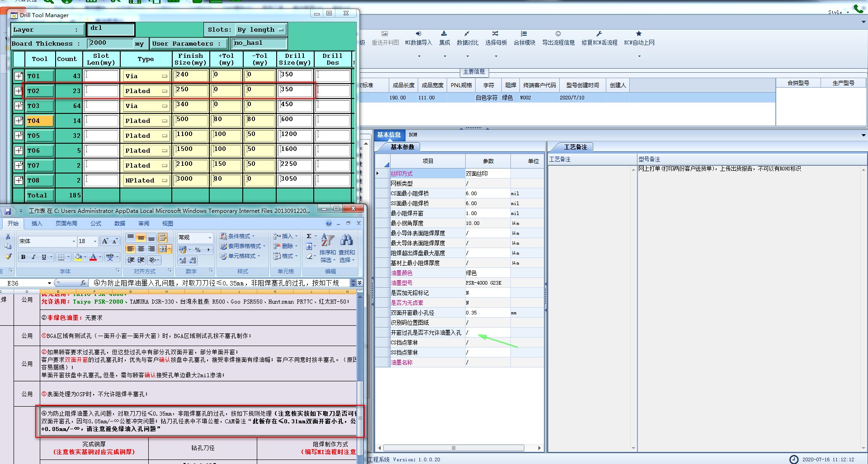
Task: Click the Fill Color yellow bucket swatch
Action: 79,257
